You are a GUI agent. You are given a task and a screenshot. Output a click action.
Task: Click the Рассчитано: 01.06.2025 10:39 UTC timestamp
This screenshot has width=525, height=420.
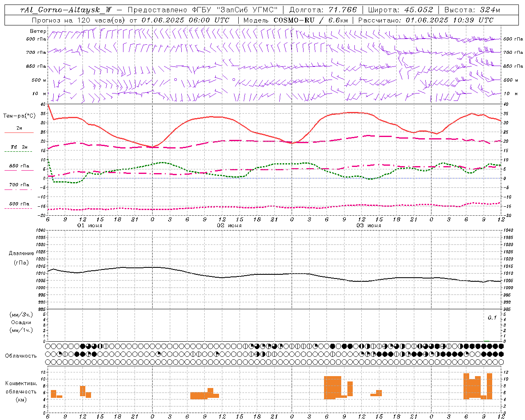coord(426,20)
